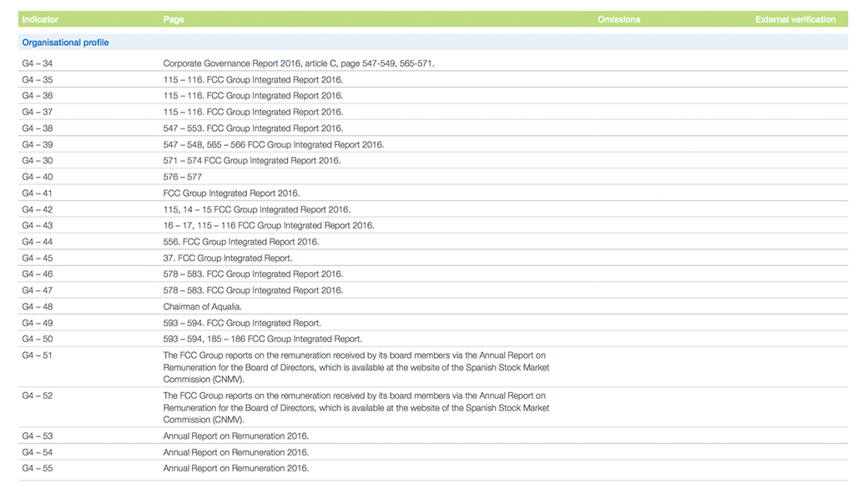Click remuneration paragraph in G4 – 51 row
The image size is (868, 503).
tap(356, 367)
